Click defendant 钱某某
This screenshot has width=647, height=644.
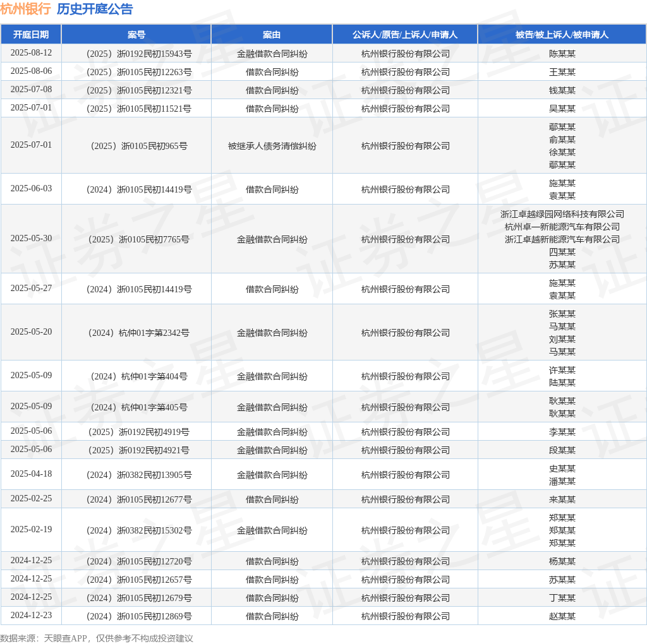562,90
